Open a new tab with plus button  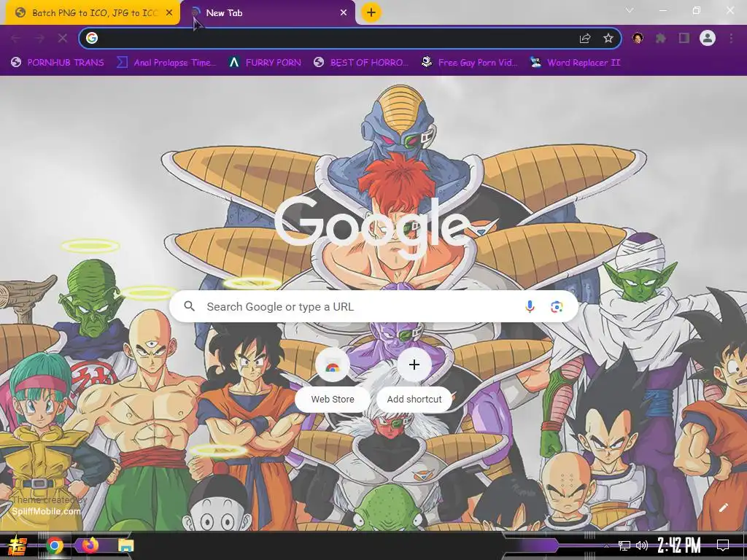click(x=371, y=12)
